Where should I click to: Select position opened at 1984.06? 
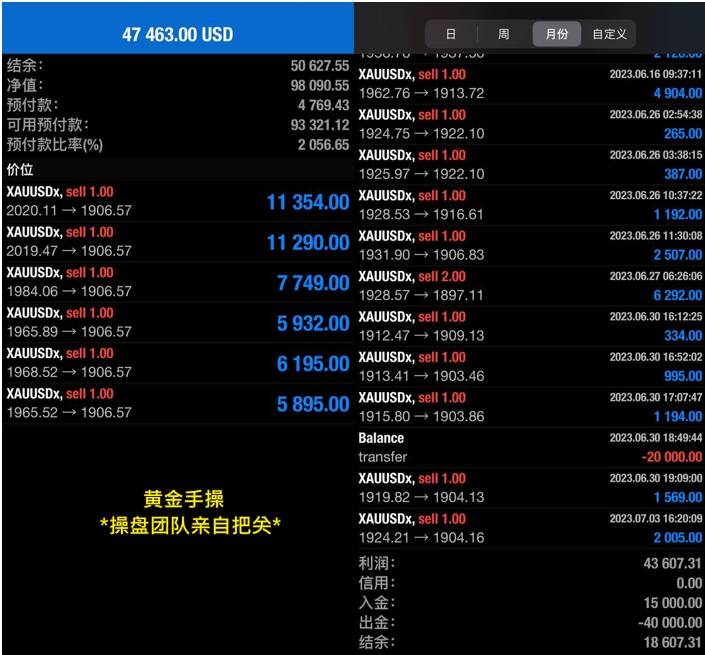(178, 282)
